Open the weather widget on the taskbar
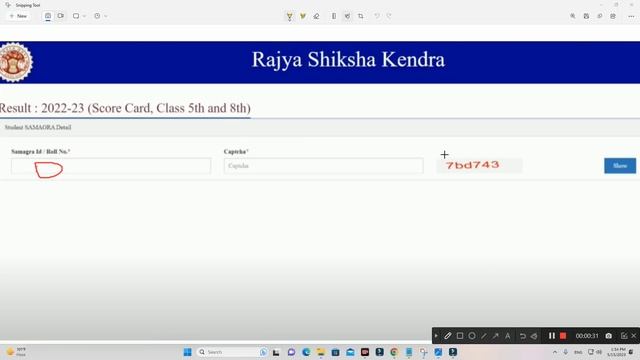Screen dimensions: 640x360 coord(16,352)
